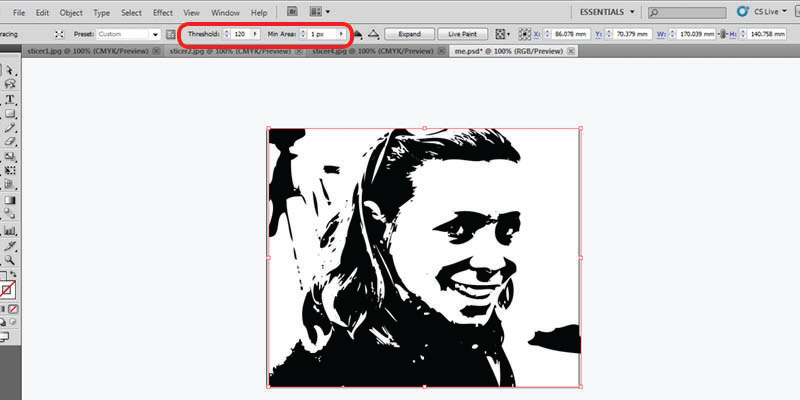
Task: Click the Threshold value field
Action: tap(241, 34)
